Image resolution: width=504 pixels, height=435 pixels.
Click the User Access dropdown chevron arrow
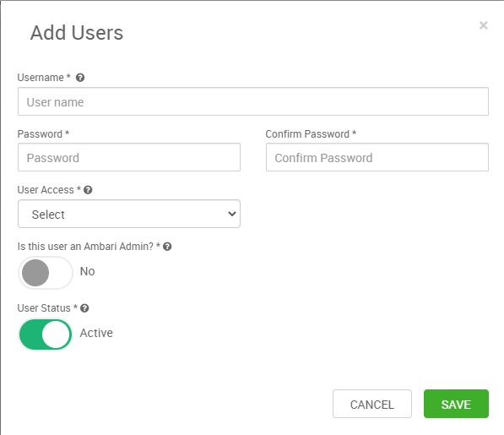click(x=232, y=214)
